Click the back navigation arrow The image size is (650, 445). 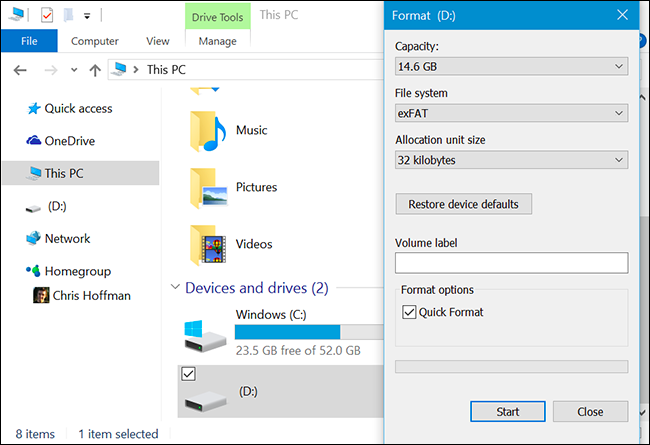pyautogui.click(x=20, y=70)
